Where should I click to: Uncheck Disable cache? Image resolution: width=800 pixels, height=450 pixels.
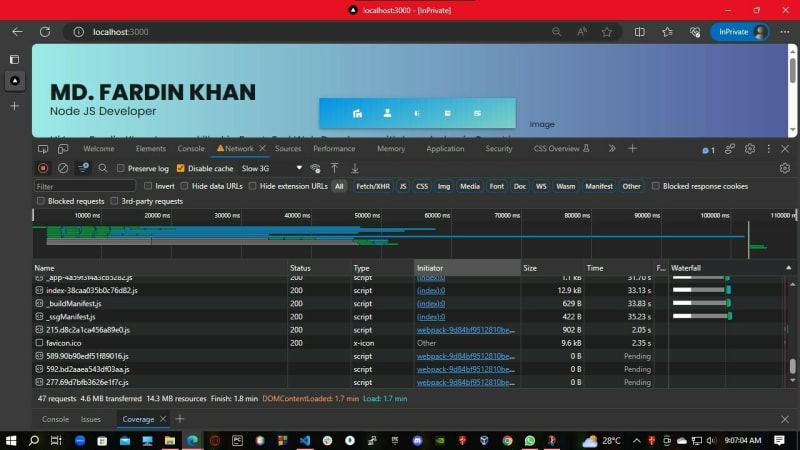(x=181, y=168)
